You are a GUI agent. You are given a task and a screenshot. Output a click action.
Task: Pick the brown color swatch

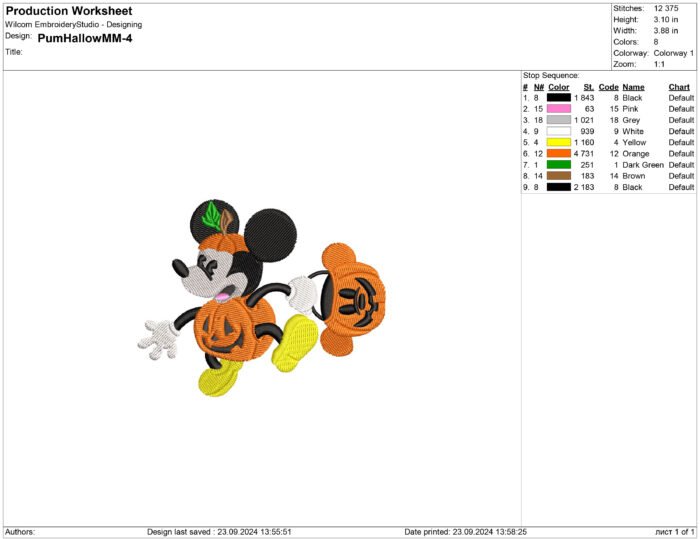tap(558, 175)
